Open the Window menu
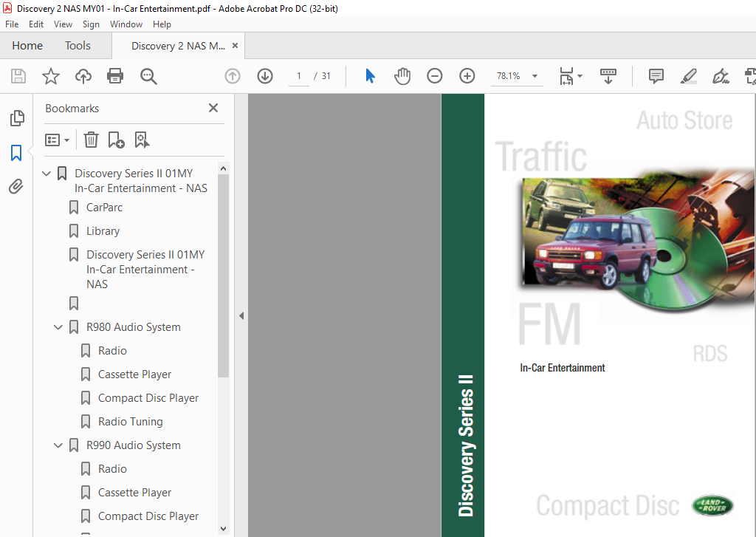 (x=126, y=24)
